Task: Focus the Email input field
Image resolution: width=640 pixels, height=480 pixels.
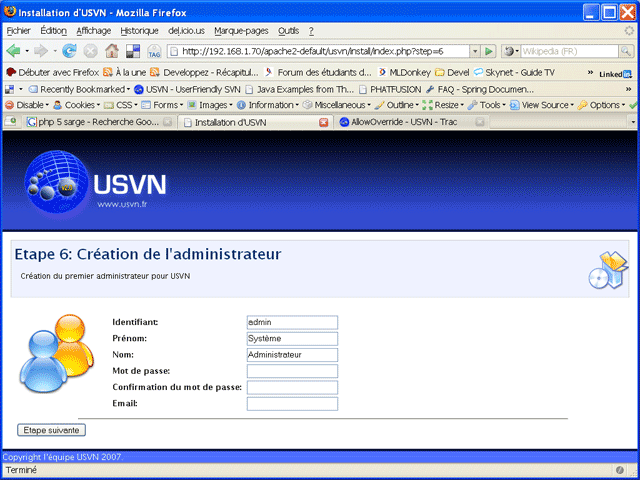Action: point(292,404)
